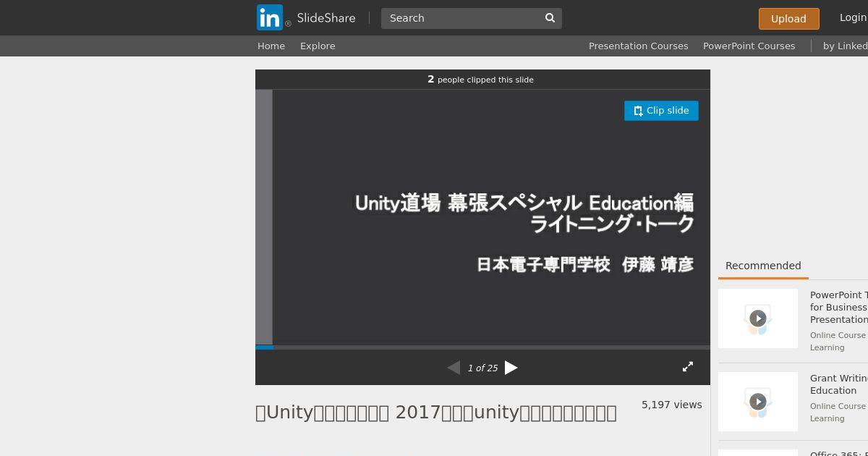Open the Login link

(853, 17)
